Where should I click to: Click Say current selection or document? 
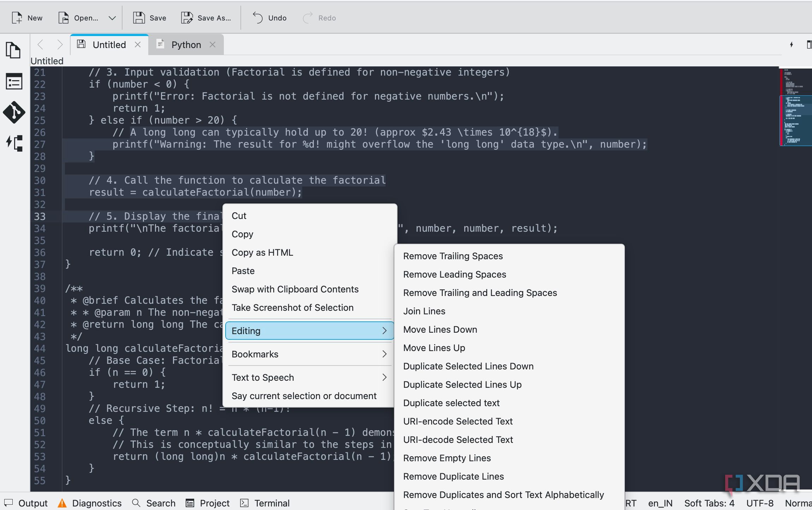[310, 396]
